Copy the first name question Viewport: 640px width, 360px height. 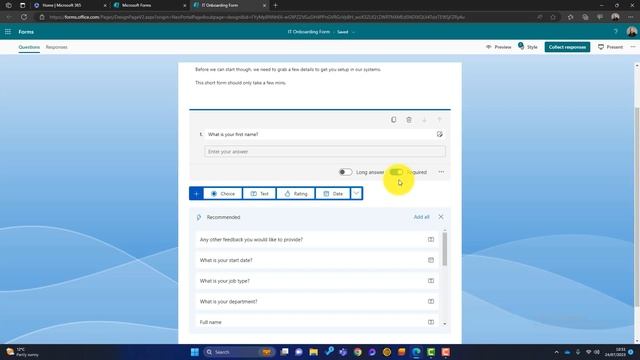click(393, 120)
